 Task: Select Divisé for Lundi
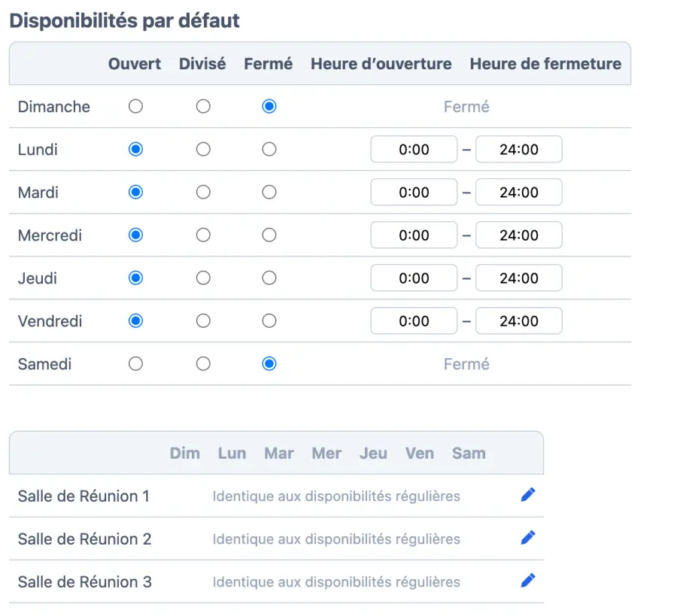(203, 150)
